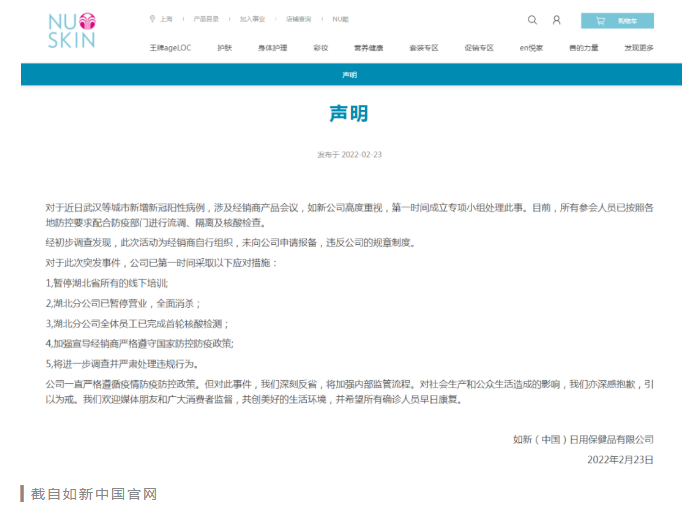Open the 善的力量 menu

[x=584, y=47]
